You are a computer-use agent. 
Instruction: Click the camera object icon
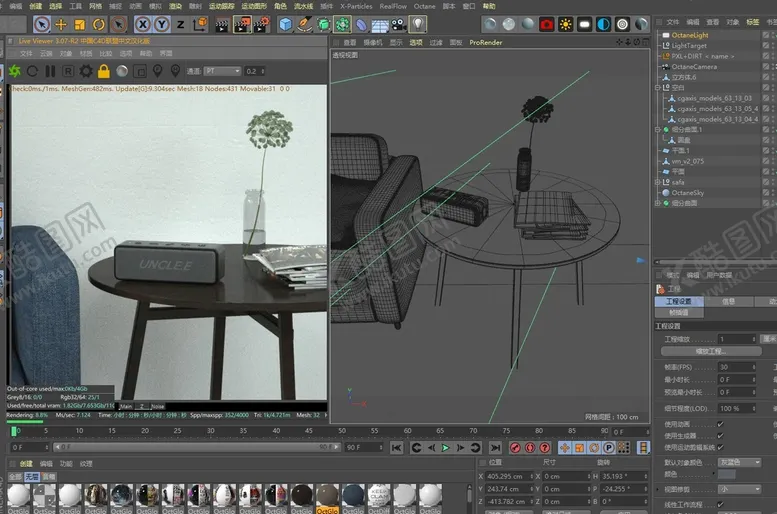click(x=399, y=24)
